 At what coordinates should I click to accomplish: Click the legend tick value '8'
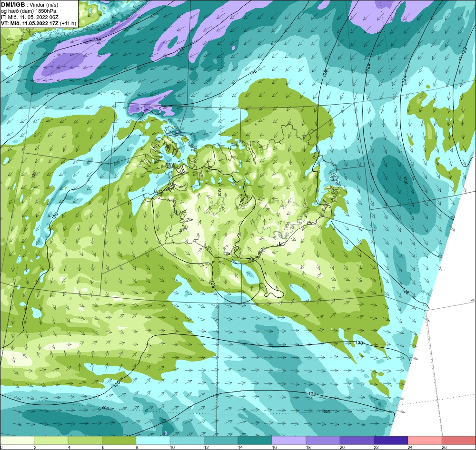coord(137,447)
